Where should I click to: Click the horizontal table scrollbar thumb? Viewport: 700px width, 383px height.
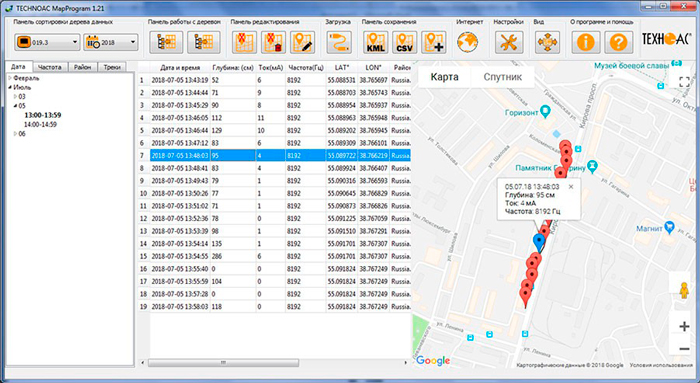click(x=223, y=363)
